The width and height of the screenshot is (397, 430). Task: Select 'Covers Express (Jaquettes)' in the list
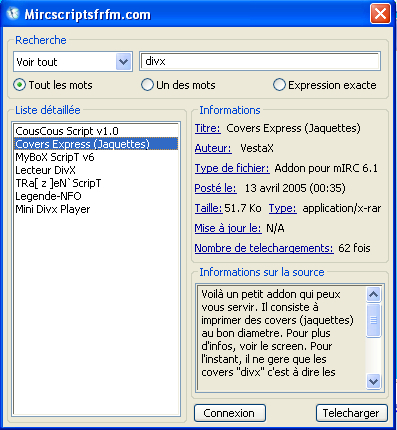96,144
